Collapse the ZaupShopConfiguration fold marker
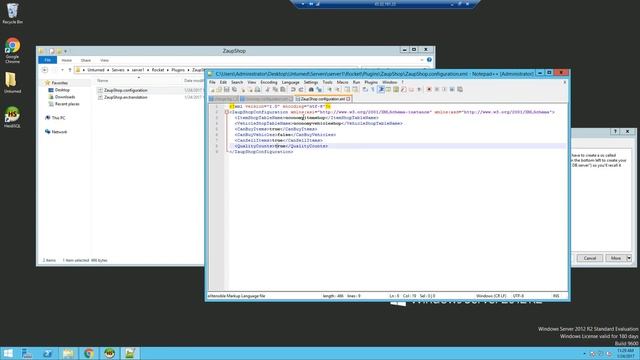Viewport: 640px width, 360px height. tap(227, 112)
